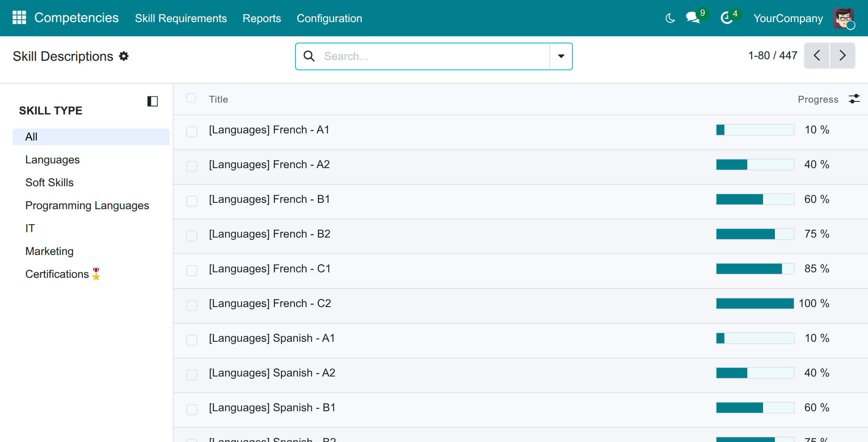Image resolution: width=868 pixels, height=442 pixels.
Task: Check the select-all header checkbox
Action: pos(191,98)
